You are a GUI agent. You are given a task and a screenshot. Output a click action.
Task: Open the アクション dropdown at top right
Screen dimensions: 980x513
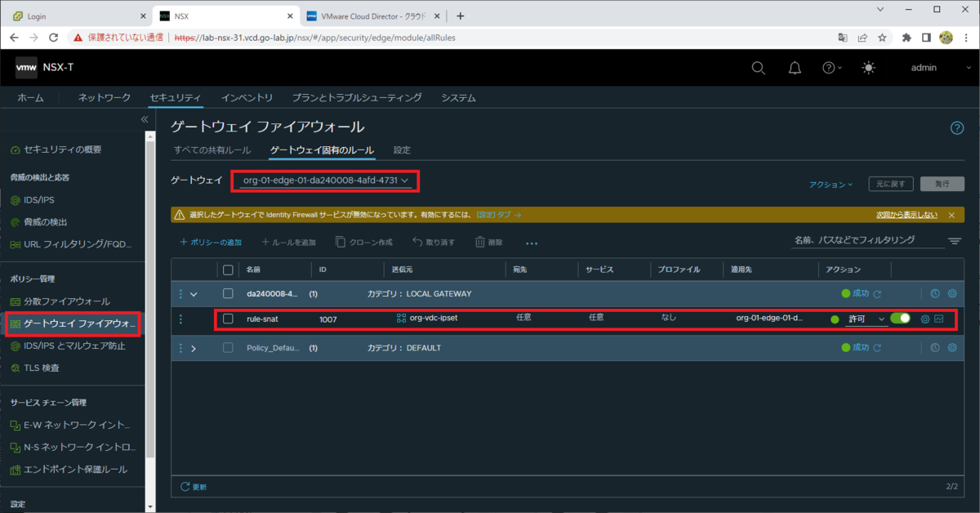(x=831, y=185)
